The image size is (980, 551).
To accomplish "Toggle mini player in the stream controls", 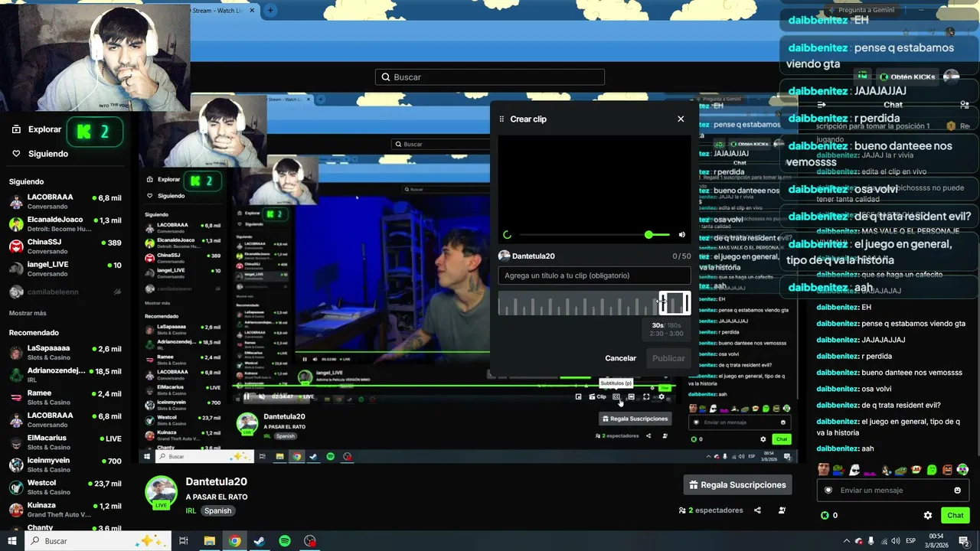I will (578, 396).
